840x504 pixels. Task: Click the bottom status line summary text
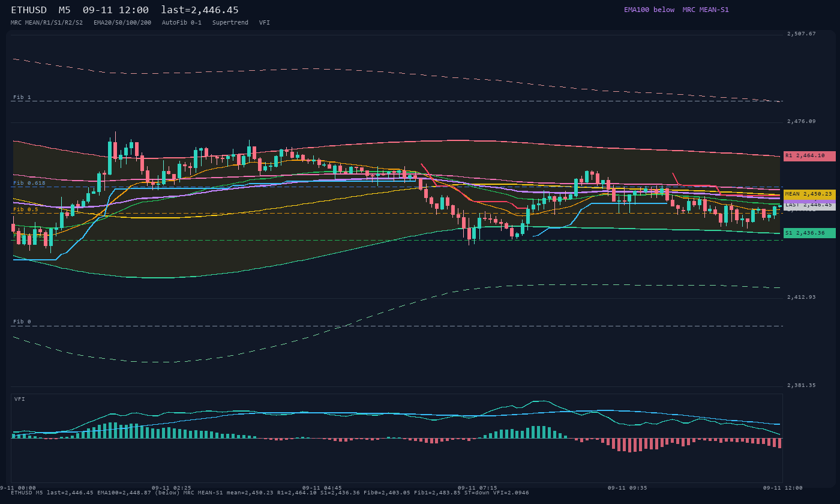[x=270, y=493]
